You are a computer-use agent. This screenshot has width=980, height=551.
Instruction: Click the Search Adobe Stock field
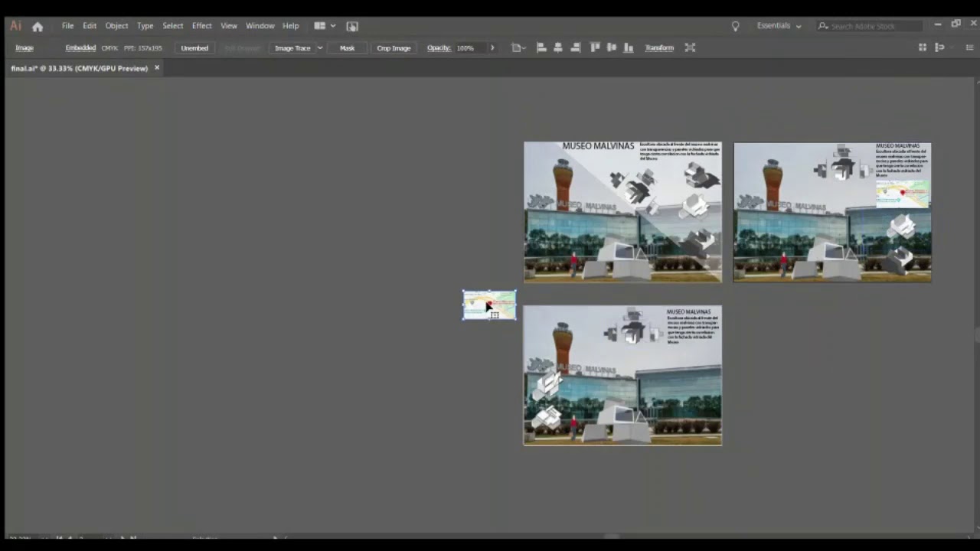click(869, 26)
